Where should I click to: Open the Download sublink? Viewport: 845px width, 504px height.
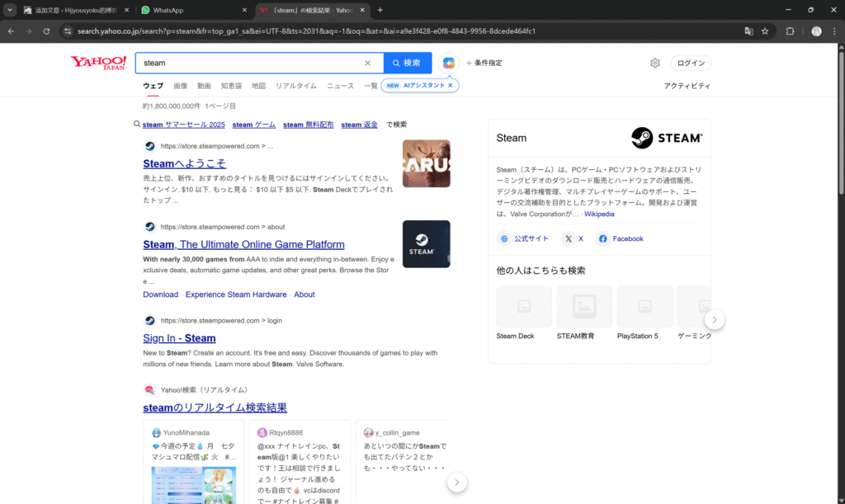click(x=161, y=294)
